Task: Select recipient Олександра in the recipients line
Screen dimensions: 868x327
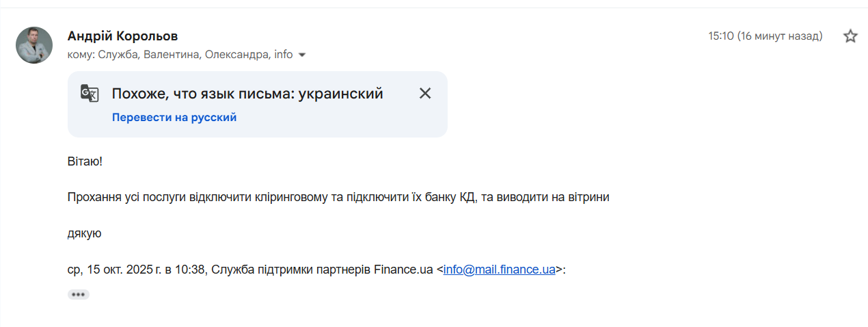Action: (236, 55)
